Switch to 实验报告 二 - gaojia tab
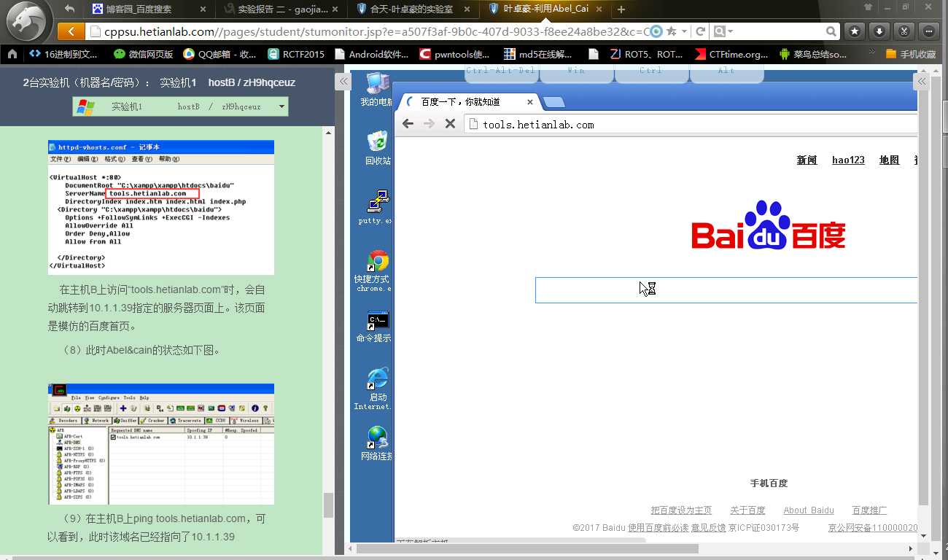Image resolution: width=948 pixels, height=560 pixels. coord(281,9)
